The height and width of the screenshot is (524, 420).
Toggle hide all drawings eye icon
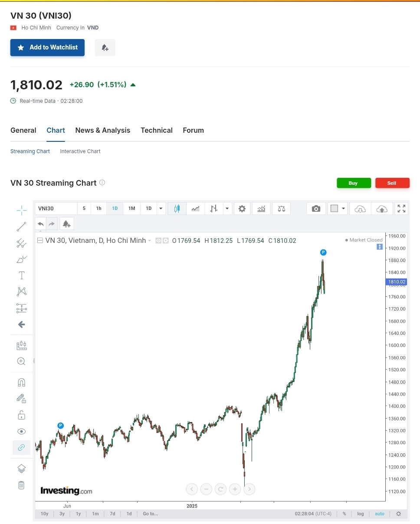21,431
